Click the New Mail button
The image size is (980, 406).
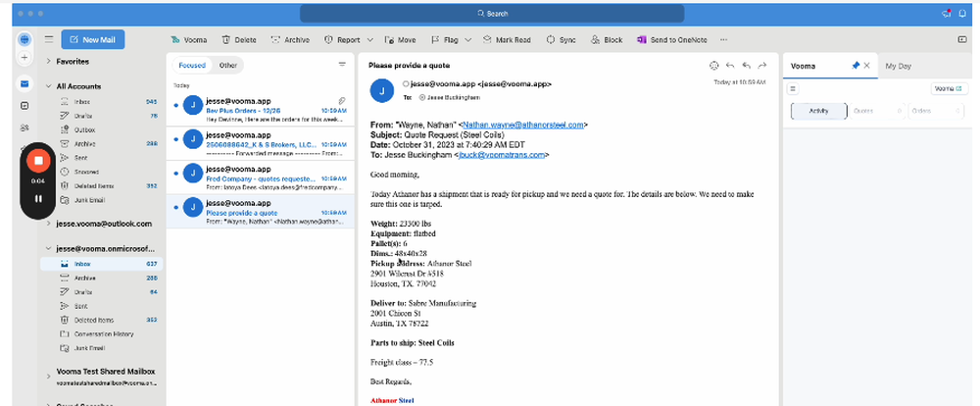[x=93, y=39]
